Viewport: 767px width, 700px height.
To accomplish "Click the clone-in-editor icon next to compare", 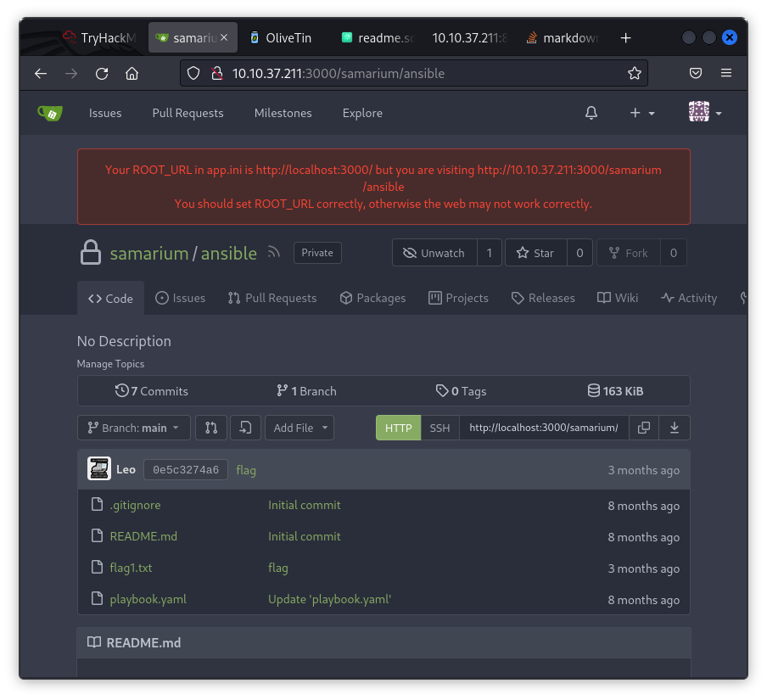I will pyautogui.click(x=245, y=428).
